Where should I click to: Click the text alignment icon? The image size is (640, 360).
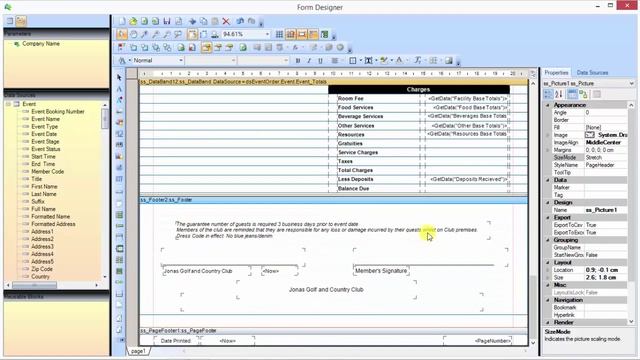coord(335,60)
